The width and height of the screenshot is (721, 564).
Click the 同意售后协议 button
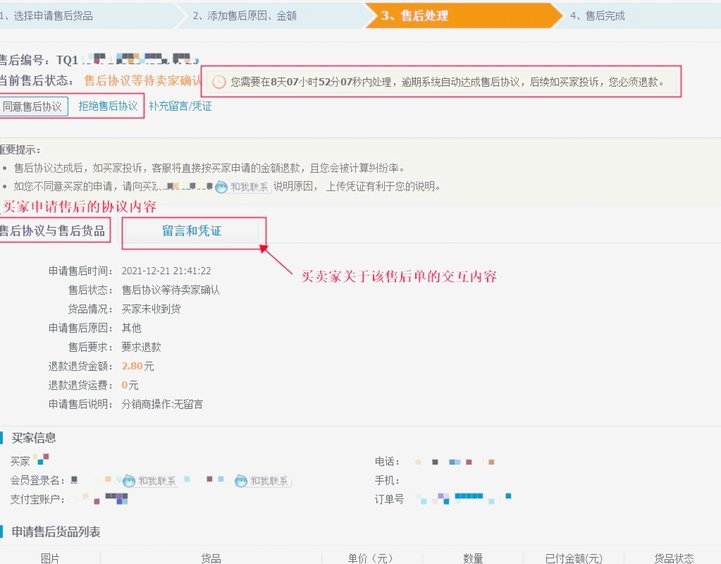(33, 107)
